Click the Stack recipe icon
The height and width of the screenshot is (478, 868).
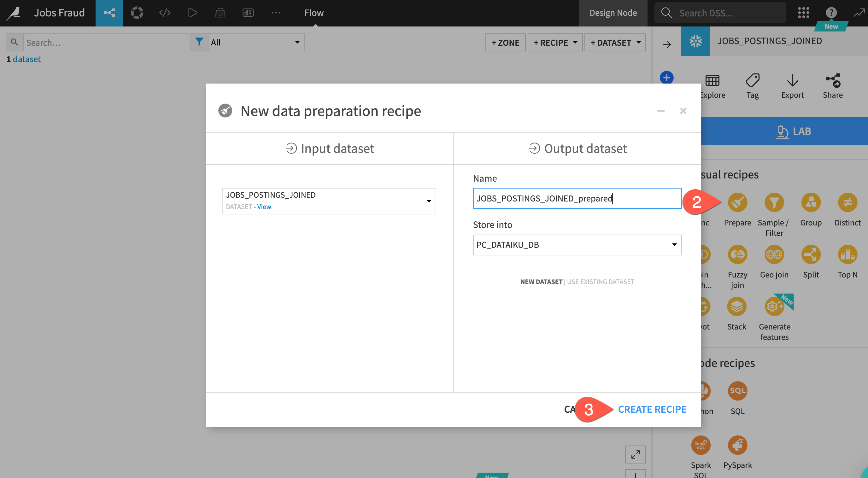coord(736,306)
